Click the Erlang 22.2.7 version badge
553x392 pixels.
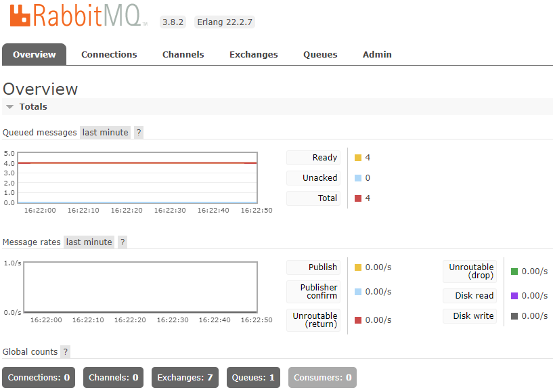(x=225, y=22)
